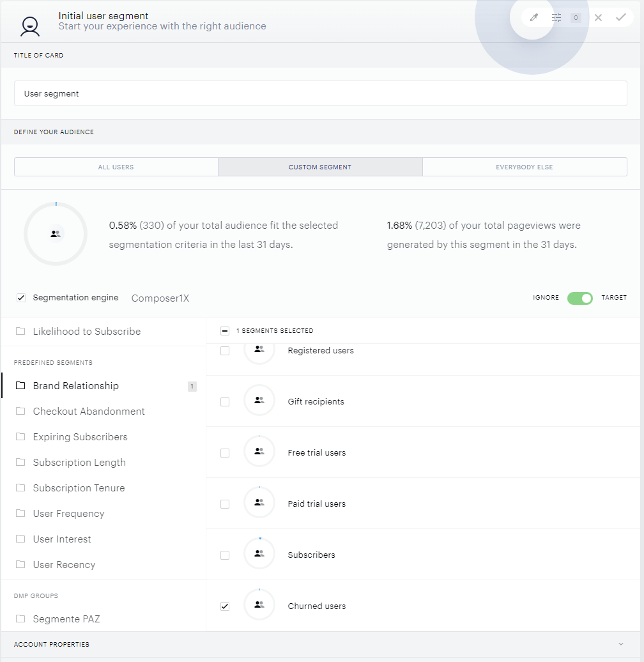Check the Free trial users checkbox
644x662 pixels.
[225, 453]
